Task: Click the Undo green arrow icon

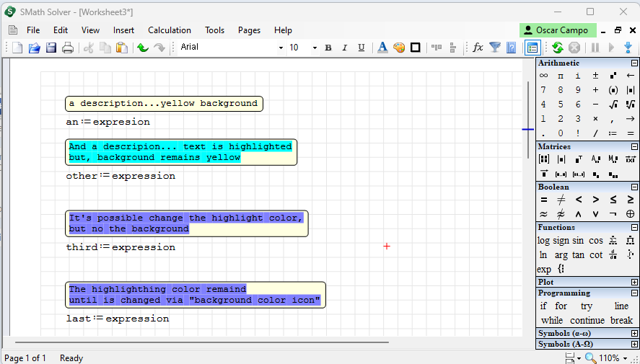Action: (x=143, y=48)
